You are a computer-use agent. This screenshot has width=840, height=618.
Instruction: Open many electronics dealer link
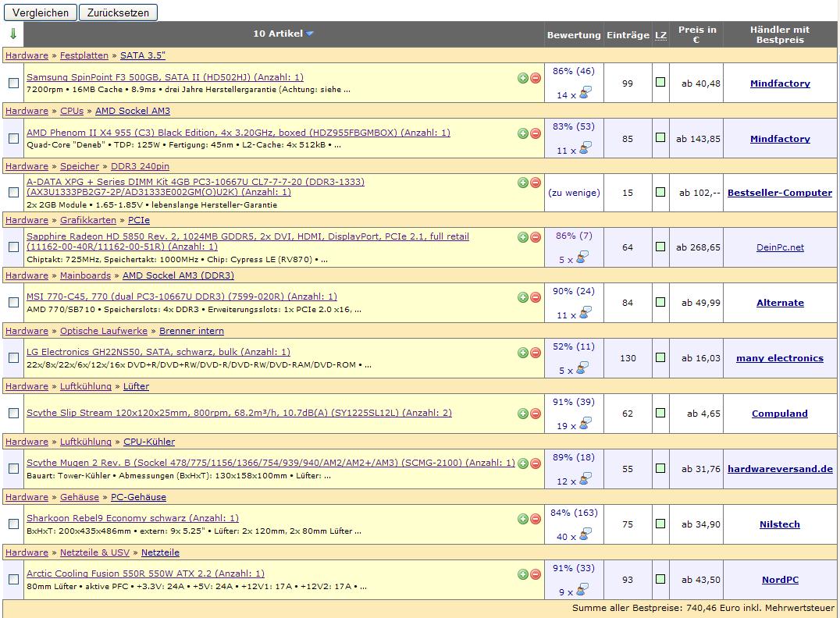point(780,358)
